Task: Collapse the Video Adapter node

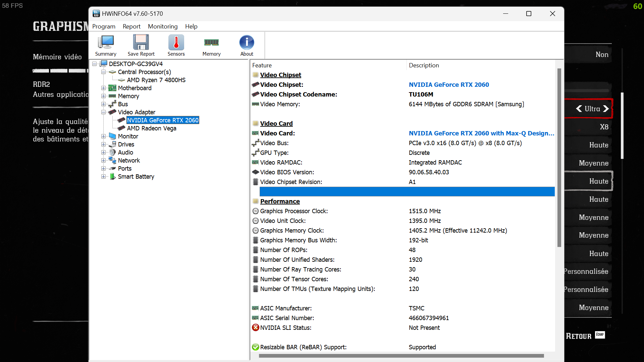Action: (104, 112)
